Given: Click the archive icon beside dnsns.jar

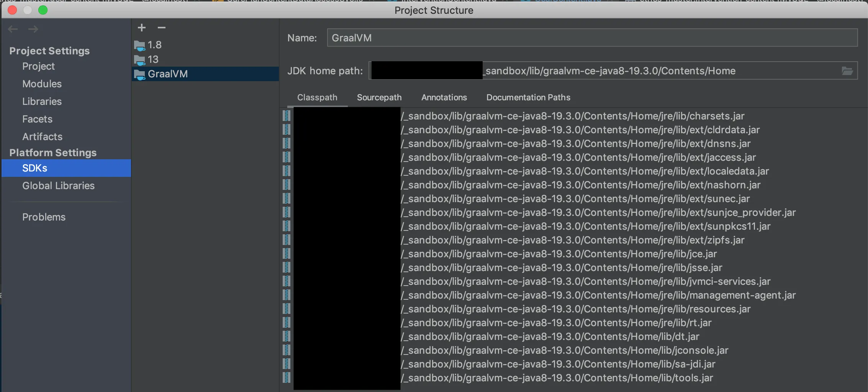Looking at the screenshot, I should coord(287,144).
